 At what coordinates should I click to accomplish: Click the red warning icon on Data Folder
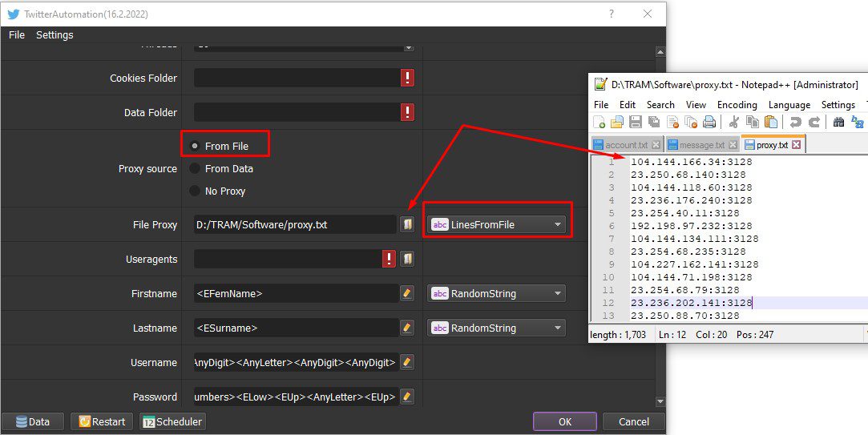coord(407,112)
